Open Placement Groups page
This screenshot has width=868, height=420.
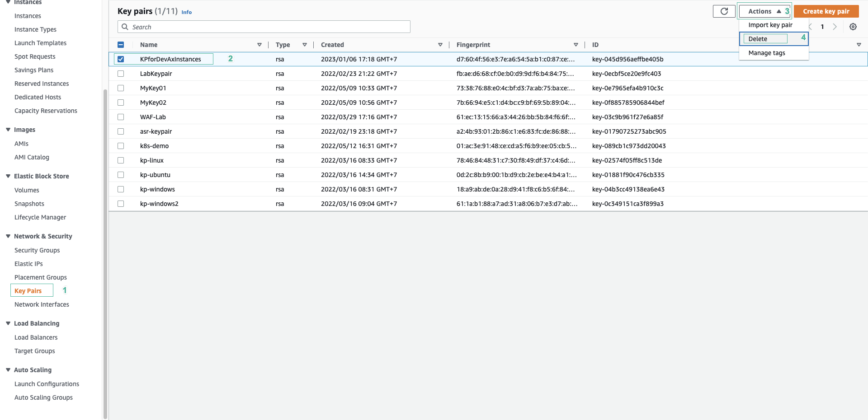pyautogui.click(x=41, y=277)
